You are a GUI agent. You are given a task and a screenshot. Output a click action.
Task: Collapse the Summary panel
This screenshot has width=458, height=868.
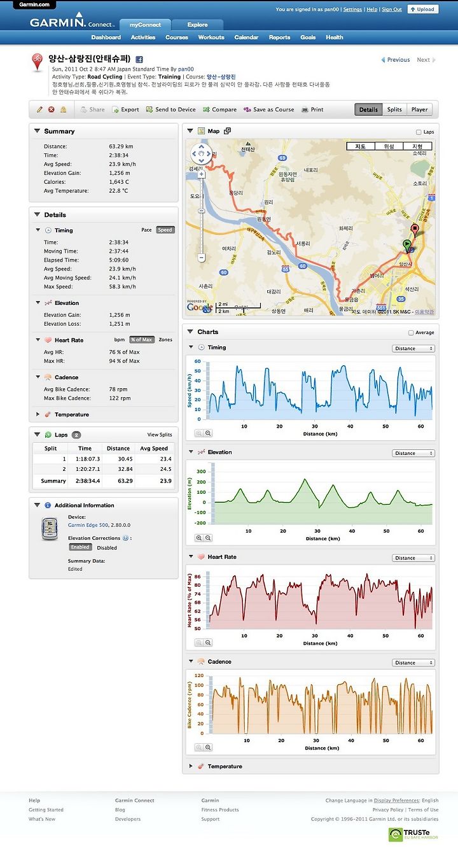click(37, 131)
